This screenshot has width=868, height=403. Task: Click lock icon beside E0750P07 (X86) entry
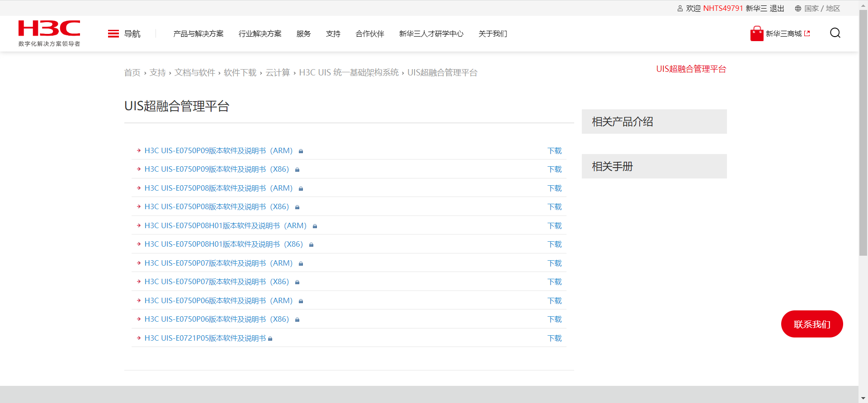click(x=297, y=282)
